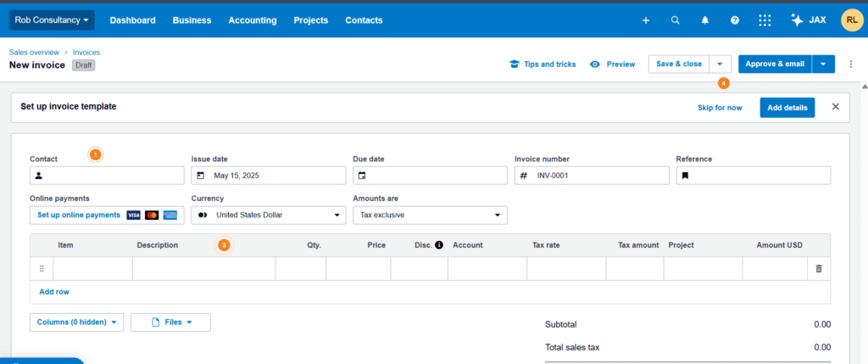Viewport: 868px width, 364px height.
Task: Open the help question mark icon
Action: 735,20
